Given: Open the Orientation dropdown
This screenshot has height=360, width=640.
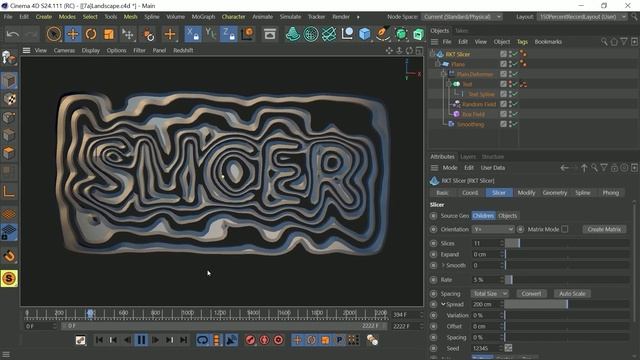Looking at the screenshot, I should (x=493, y=229).
